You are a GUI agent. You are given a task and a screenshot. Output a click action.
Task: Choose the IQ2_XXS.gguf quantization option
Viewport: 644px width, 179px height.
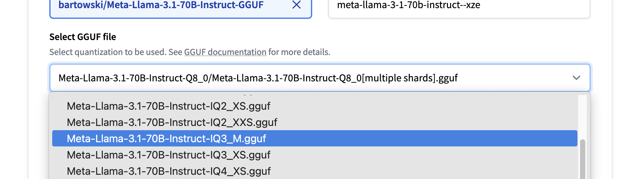pos(172,122)
